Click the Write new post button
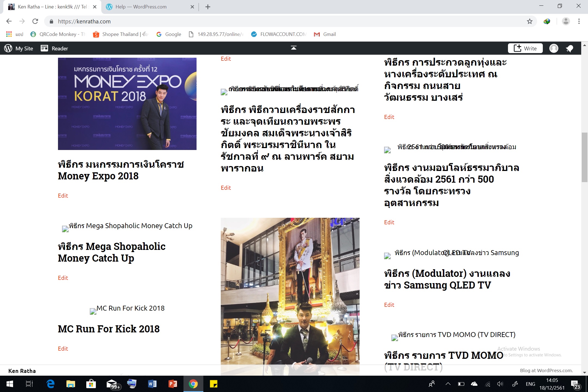This screenshot has height=392, width=588. coord(525,48)
